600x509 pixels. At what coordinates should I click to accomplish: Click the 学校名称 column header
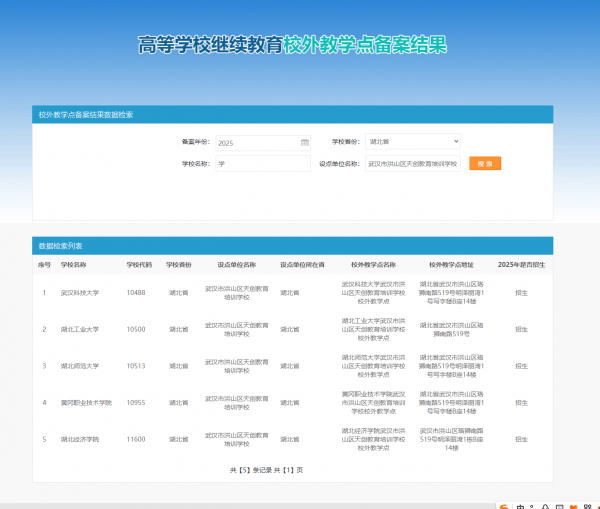click(x=73, y=265)
